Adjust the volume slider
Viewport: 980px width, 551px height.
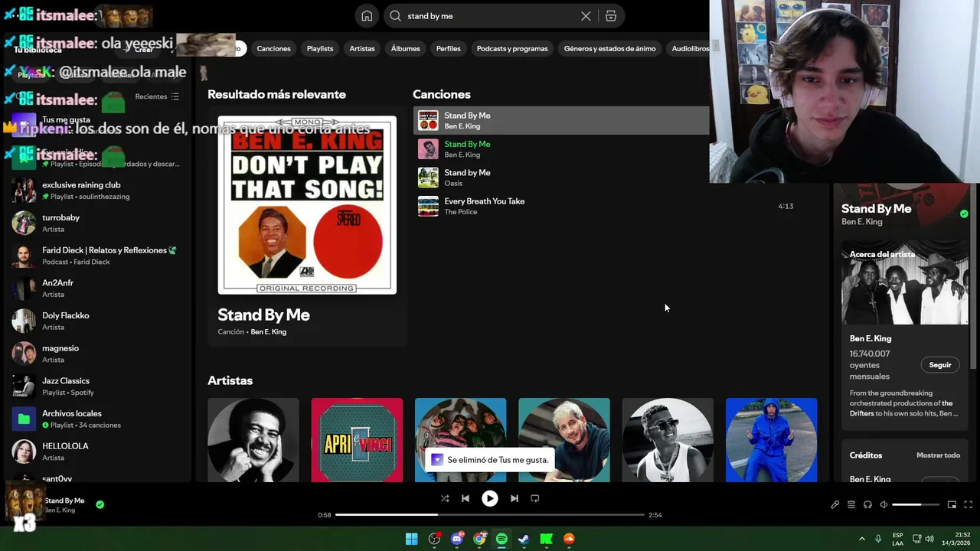coord(916,505)
